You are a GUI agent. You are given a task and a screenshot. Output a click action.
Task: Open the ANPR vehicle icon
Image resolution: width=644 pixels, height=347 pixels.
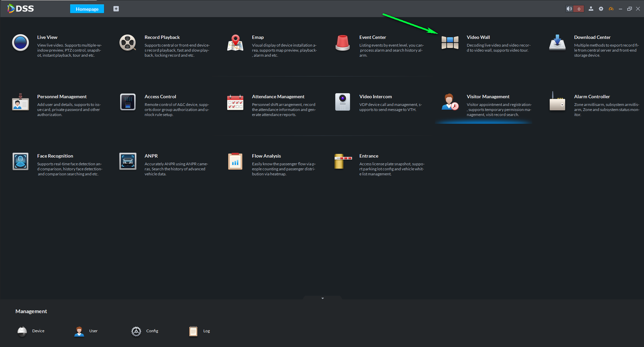(x=127, y=161)
